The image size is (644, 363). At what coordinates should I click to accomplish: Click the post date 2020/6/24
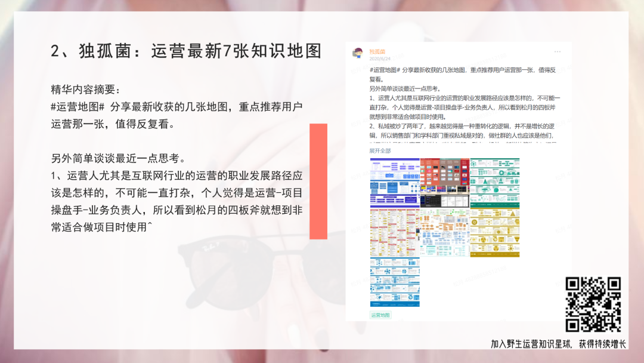tap(380, 59)
